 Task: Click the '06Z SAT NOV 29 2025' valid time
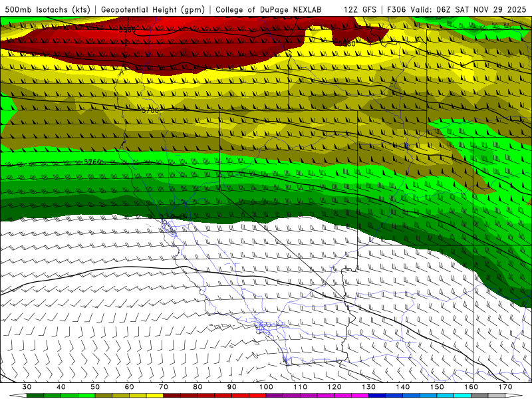[x=481, y=9]
